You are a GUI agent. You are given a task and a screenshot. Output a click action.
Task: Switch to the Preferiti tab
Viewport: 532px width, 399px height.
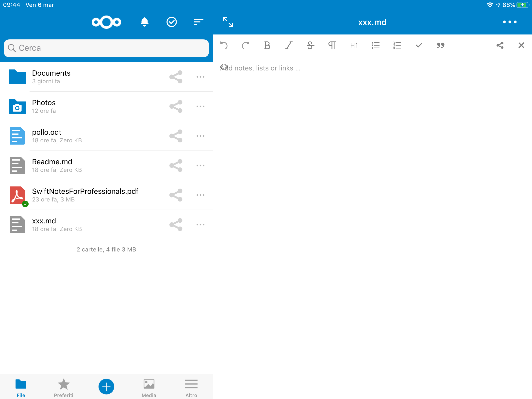(64, 388)
